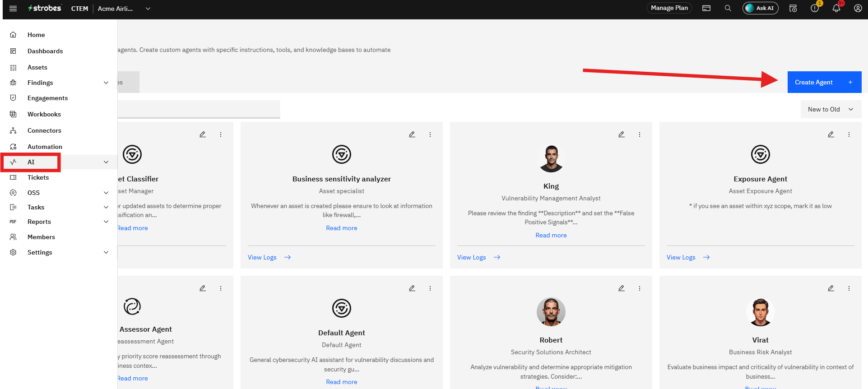Navigate to Connectors in sidebar
This screenshot has height=389, width=868.
point(44,130)
